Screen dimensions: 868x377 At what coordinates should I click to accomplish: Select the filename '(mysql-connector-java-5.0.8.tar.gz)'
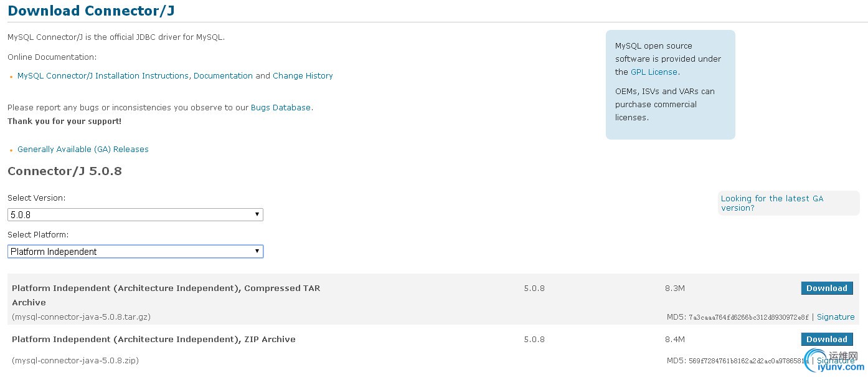click(81, 317)
